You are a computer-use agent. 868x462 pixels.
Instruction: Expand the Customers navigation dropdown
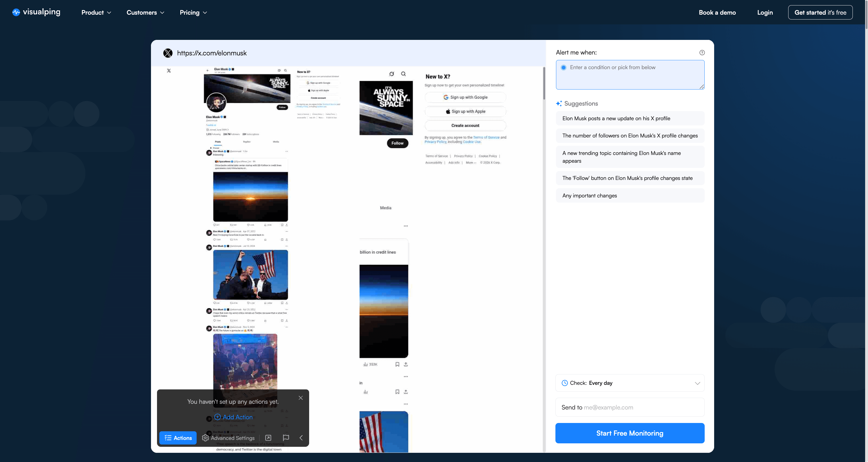coord(145,12)
